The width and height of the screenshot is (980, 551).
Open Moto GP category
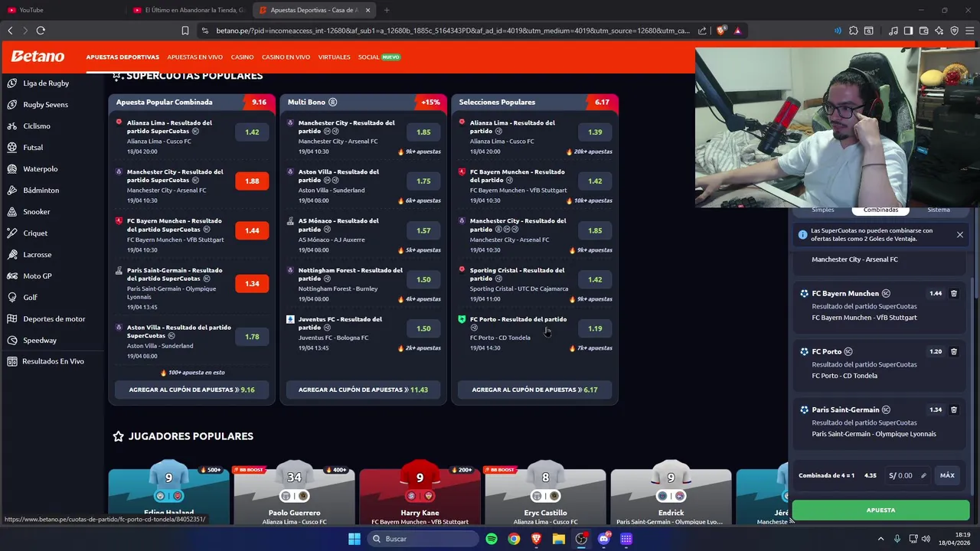point(38,275)
